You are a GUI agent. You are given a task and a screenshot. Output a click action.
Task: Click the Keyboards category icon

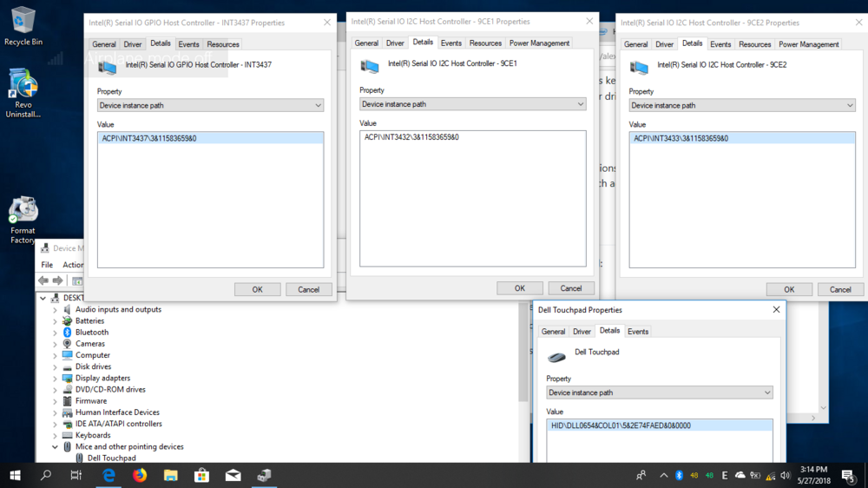67,435
